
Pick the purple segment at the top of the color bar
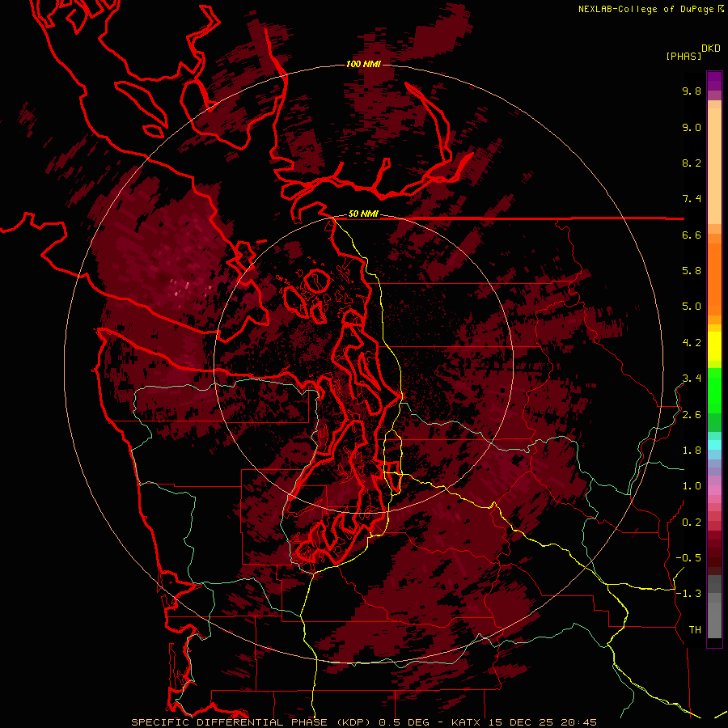714,81
